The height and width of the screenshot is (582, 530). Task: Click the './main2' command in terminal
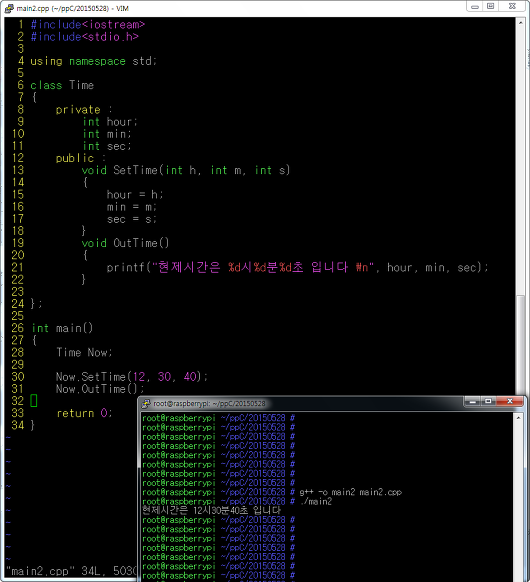click(315, 502)
